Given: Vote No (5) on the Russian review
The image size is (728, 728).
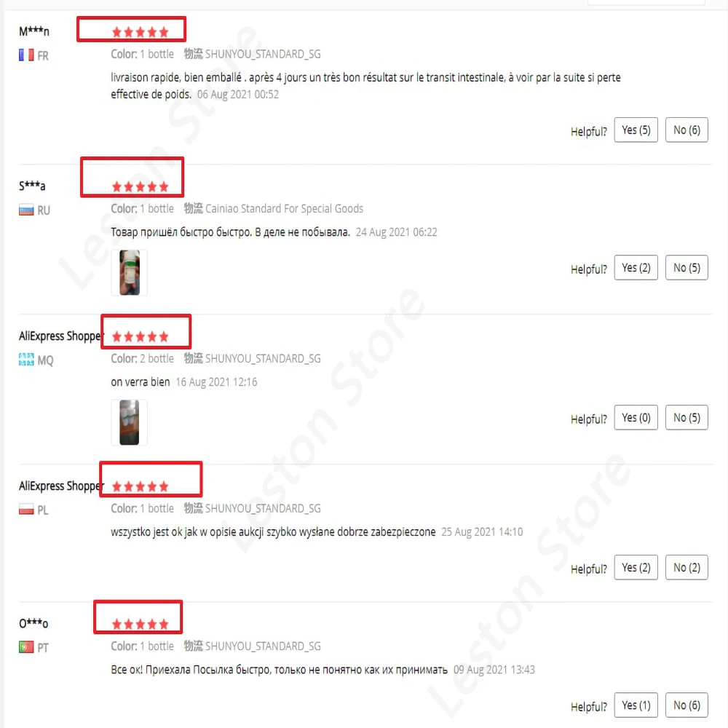Looking at the screenshot, I should click(x=687, y=267).
